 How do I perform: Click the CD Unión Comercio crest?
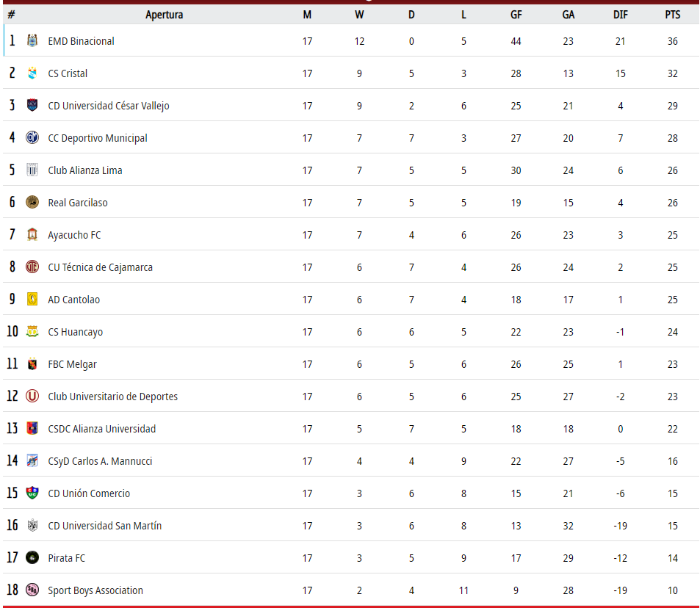[x=32, y=493]
